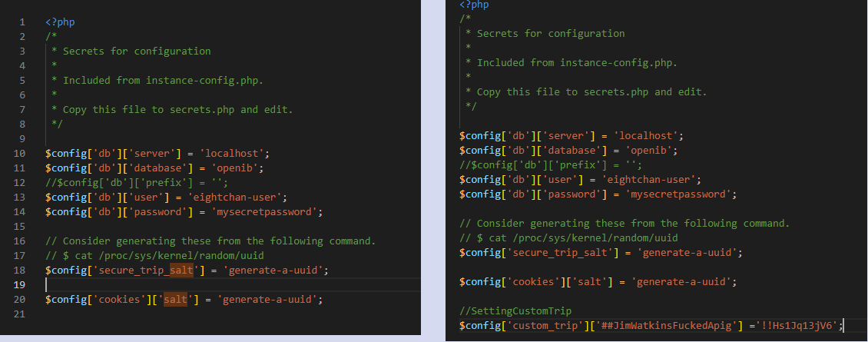Click commented 'prefix' line 12 in left pane
The width and height of the screenshot is (868, 342).
click(x=137, y=182)
